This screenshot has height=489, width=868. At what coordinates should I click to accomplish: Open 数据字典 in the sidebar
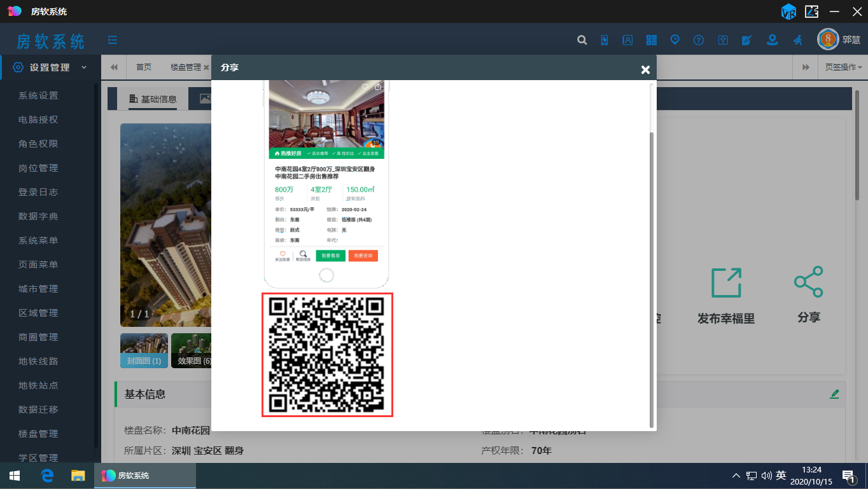(x=38, y=216)
